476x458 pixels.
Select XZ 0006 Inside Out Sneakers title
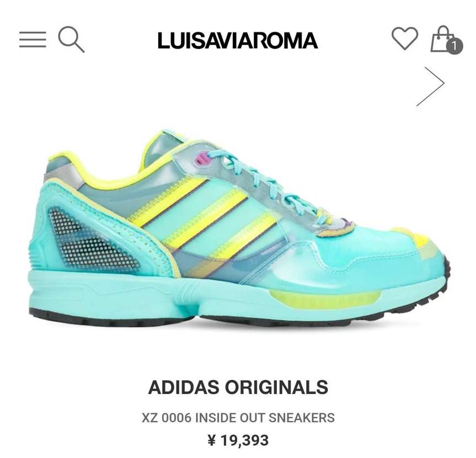[x=238, y=418]
